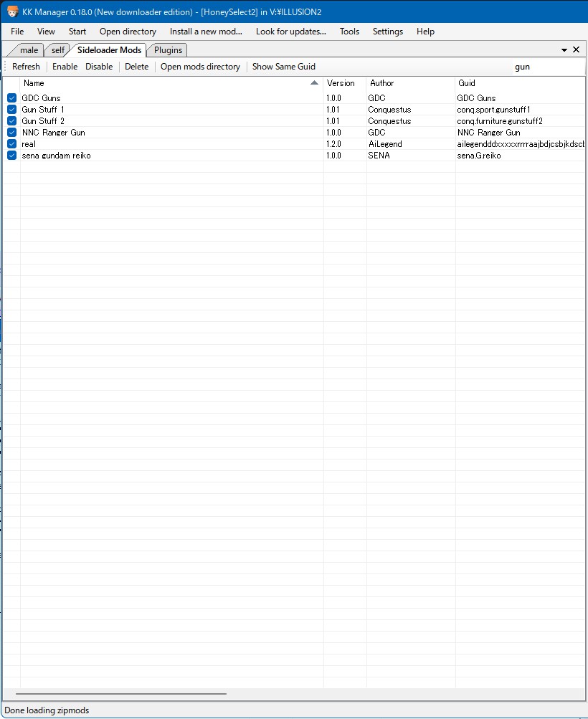Toggle the checkbox for the real mod
This screenshot has height=719, width=588.
(12, 143)
